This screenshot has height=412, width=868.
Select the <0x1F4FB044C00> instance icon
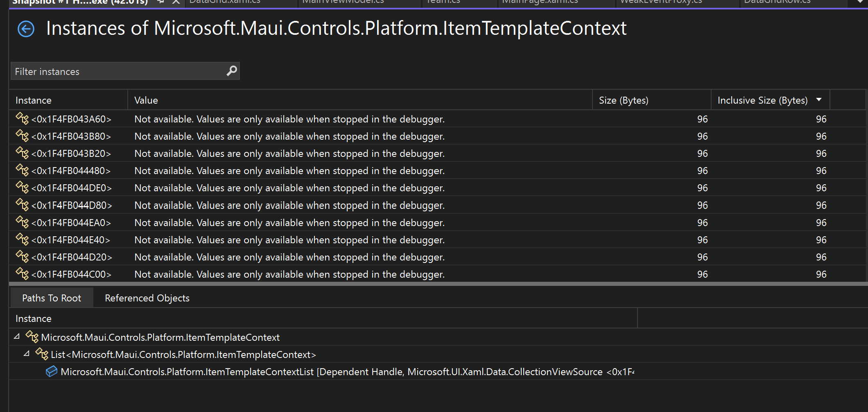(22, 274)
